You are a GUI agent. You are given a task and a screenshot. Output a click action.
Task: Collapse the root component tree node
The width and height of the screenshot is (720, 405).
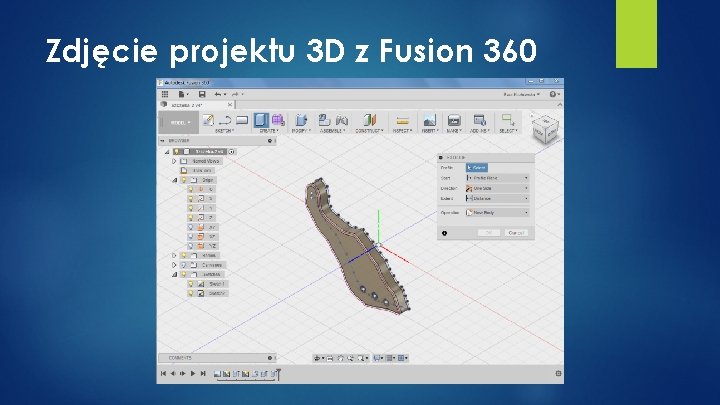click(x=167, y=152)
